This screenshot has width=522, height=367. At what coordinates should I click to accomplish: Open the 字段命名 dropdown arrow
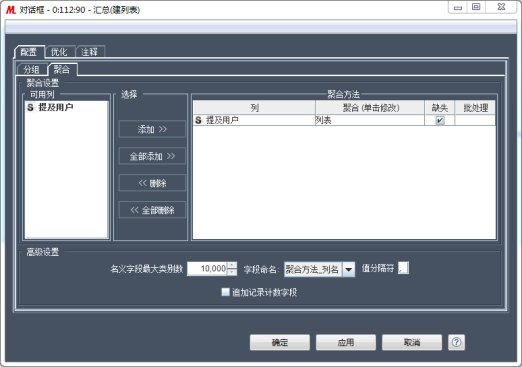click(x=349, y=269)
